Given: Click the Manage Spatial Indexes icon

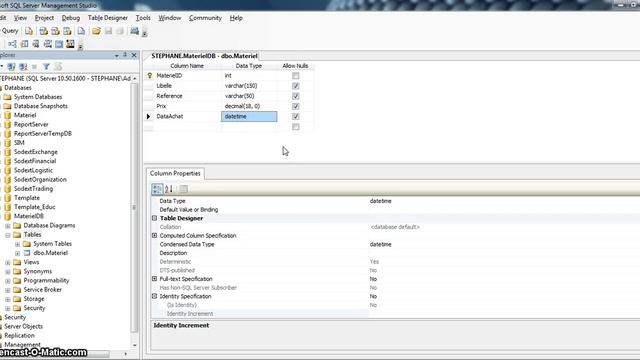Looking at the screenshot, I should point(70,44).
